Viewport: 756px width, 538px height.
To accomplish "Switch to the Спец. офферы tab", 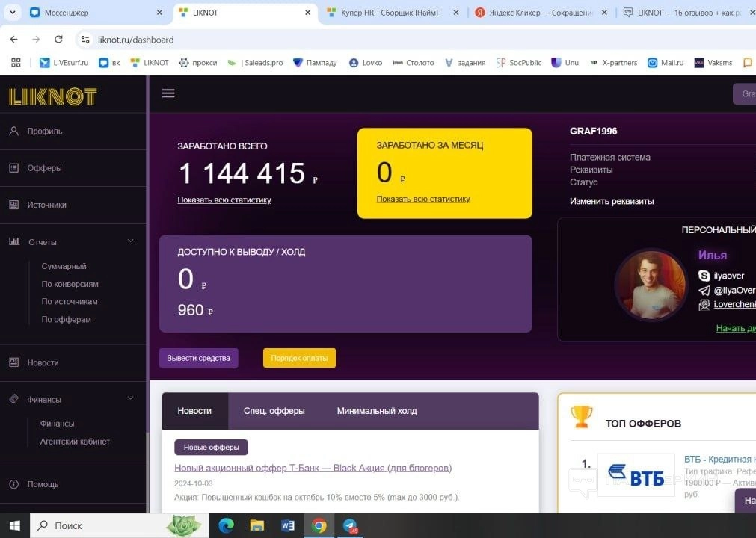I will point(274,411).
